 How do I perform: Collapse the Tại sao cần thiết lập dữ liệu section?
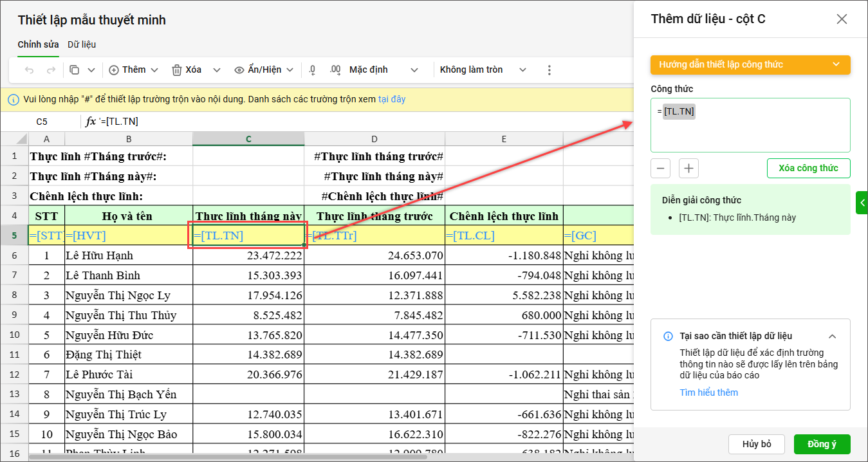pyautogui.click(x=832, y=337)
